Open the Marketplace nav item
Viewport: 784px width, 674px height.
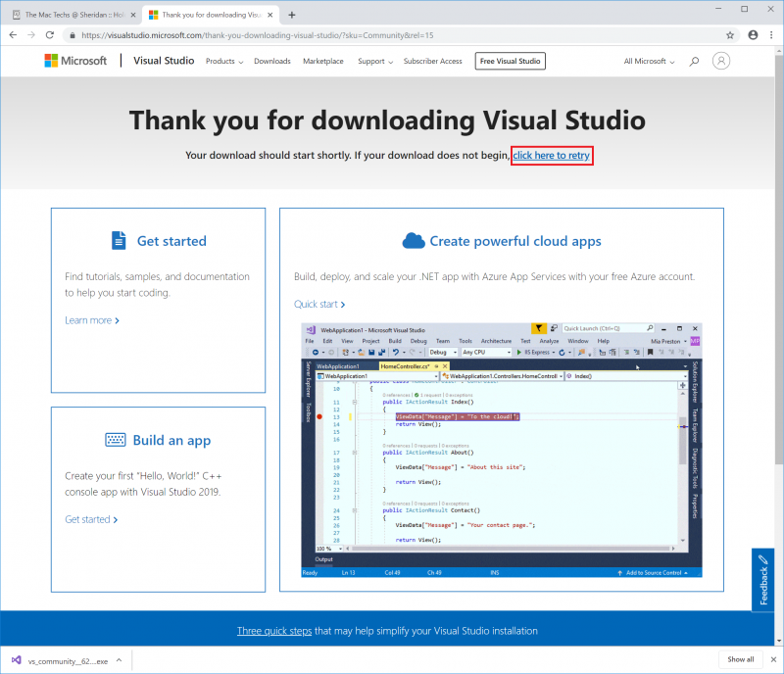click(x=323, y=62)
